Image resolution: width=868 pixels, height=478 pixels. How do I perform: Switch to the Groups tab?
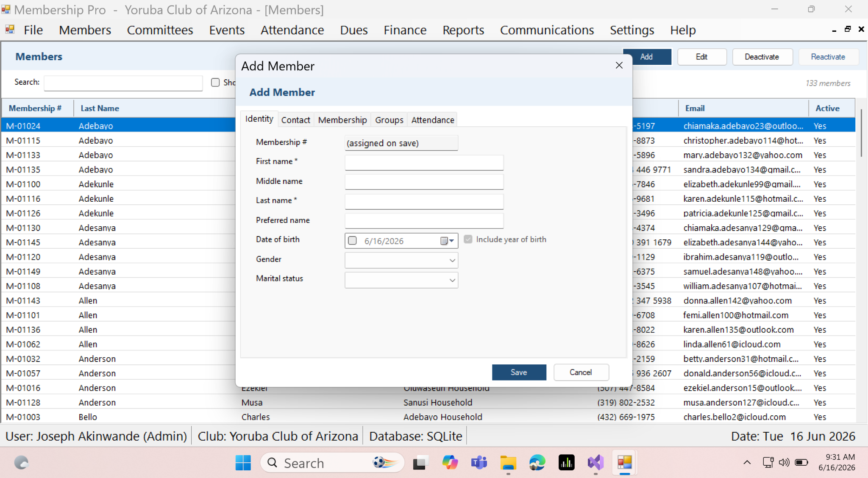point(389,120)
